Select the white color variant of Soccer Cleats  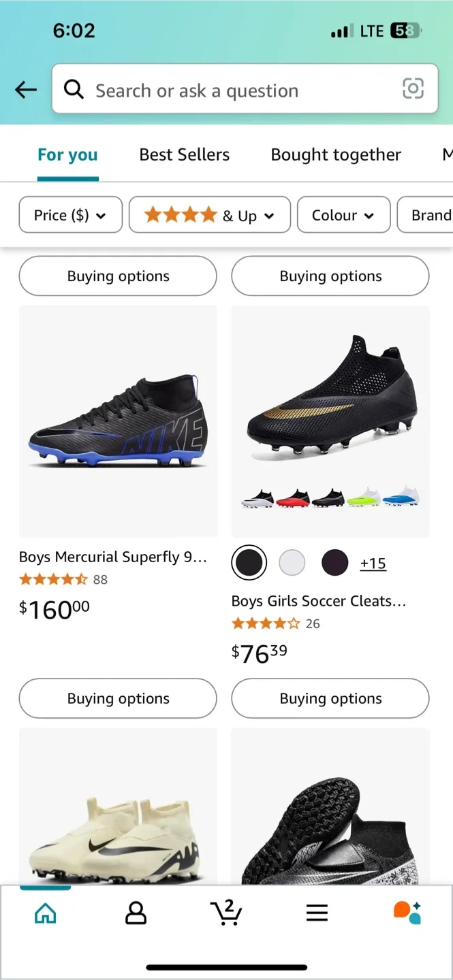point(292,562)
